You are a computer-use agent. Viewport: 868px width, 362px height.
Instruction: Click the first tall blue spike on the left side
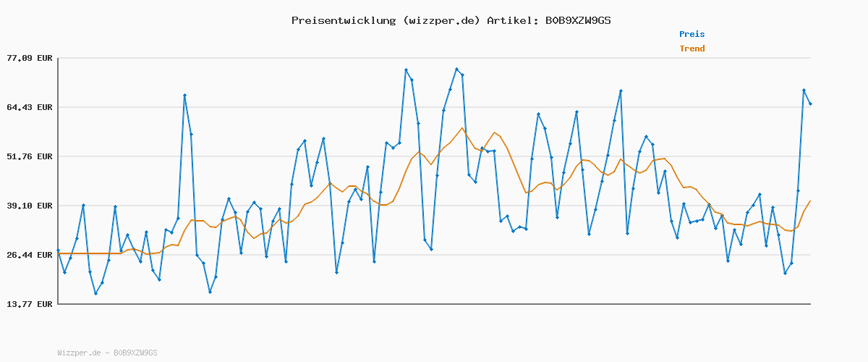click(184, 96)
